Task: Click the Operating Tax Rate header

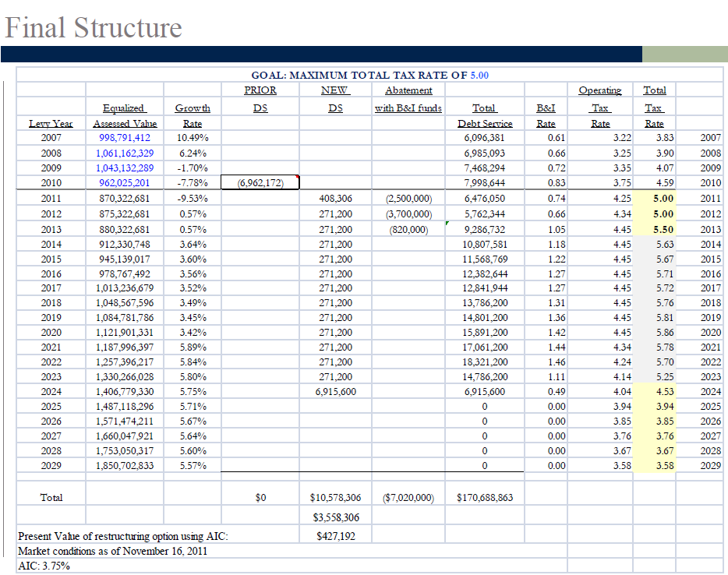Action: click(x=600, y=107)
